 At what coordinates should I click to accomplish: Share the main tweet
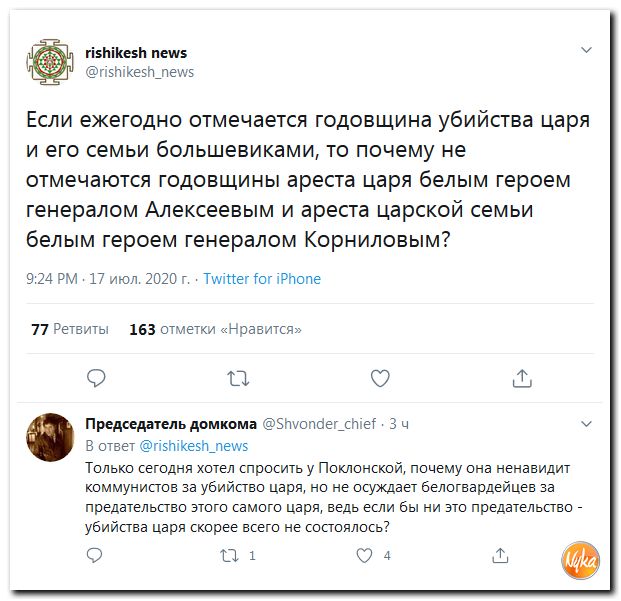522,378
